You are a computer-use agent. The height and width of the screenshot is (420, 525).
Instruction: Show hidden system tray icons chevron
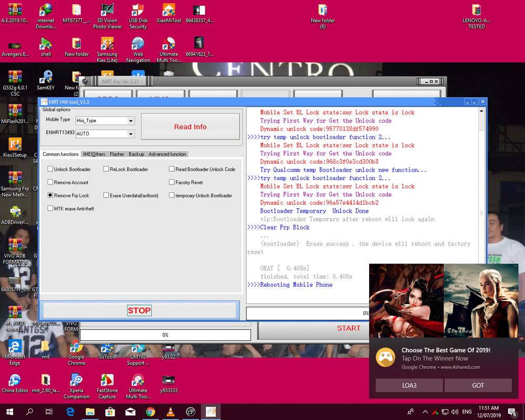point(425,412)
